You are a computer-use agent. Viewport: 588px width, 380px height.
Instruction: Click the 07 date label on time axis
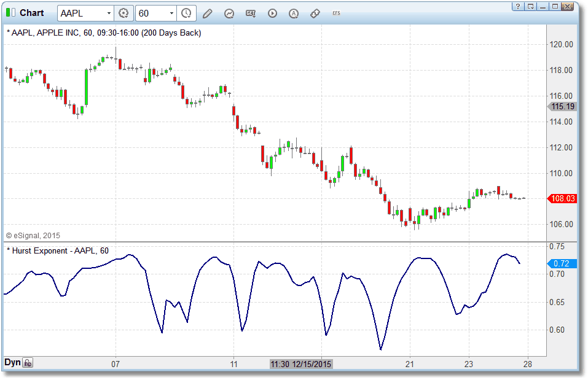pyautogui.click(x=116, y=364)
